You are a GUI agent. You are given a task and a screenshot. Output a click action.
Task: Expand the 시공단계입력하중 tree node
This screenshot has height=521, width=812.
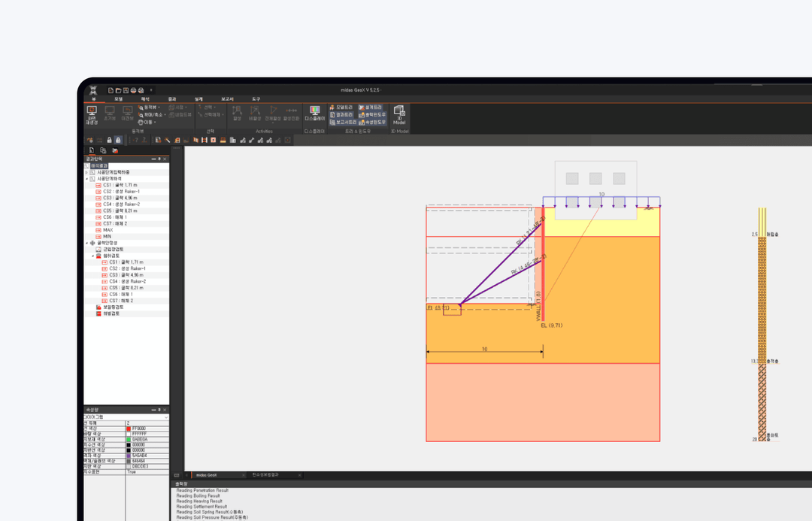[x=87, y=172]
